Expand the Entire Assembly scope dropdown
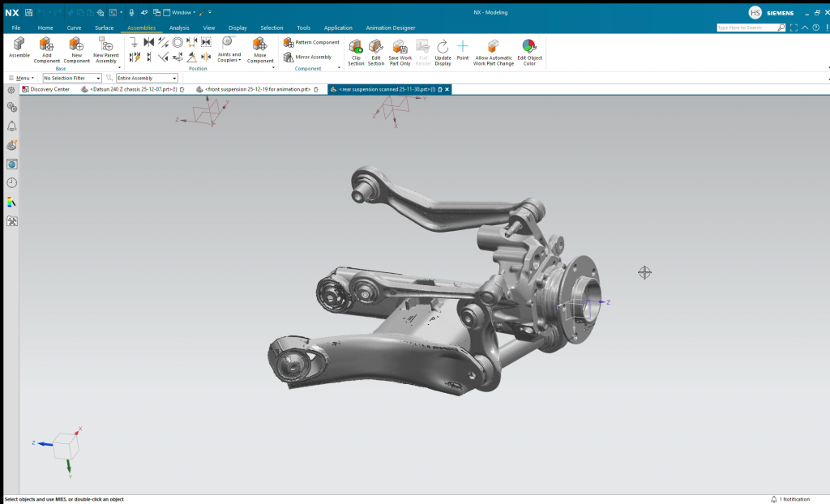 [146, 78]
